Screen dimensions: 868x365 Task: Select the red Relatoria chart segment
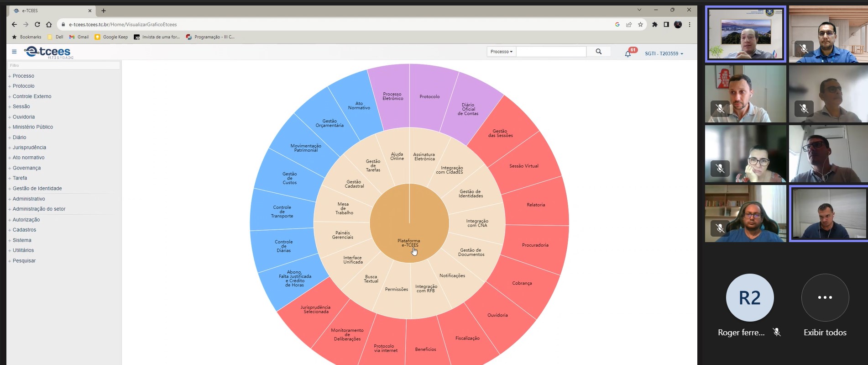point(536,204)
